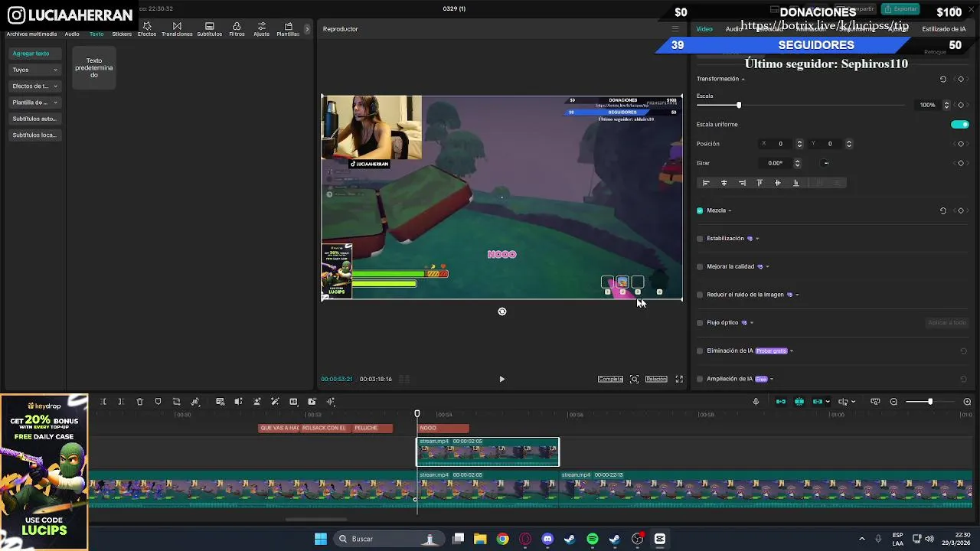Enable Mejorar la calidad checkbox
The width and height of the screenshot is (980, 551).
point(700,266)
